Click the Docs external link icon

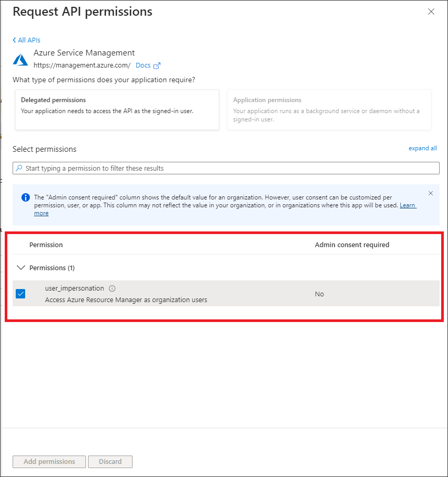coord(157,65)
